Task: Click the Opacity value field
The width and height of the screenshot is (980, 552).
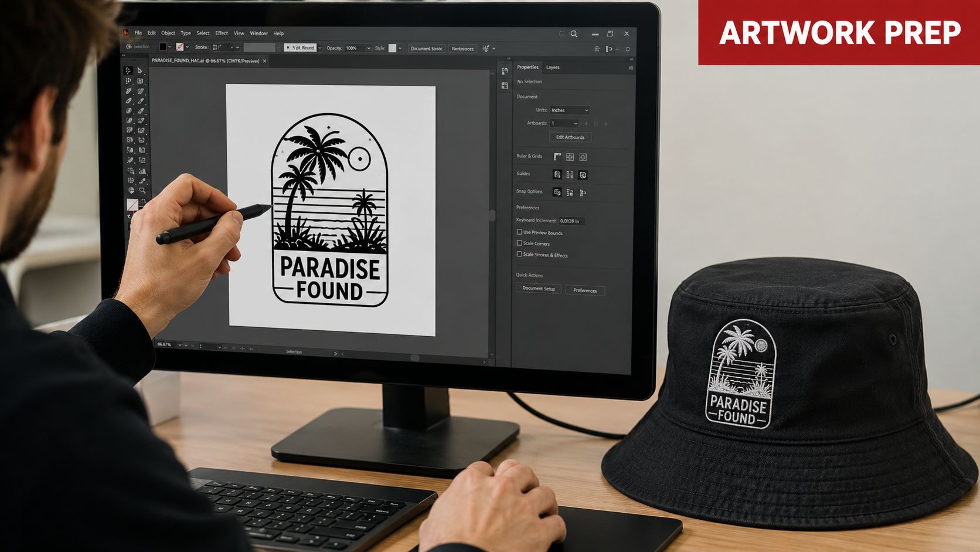Action: [x=354, y=48]
